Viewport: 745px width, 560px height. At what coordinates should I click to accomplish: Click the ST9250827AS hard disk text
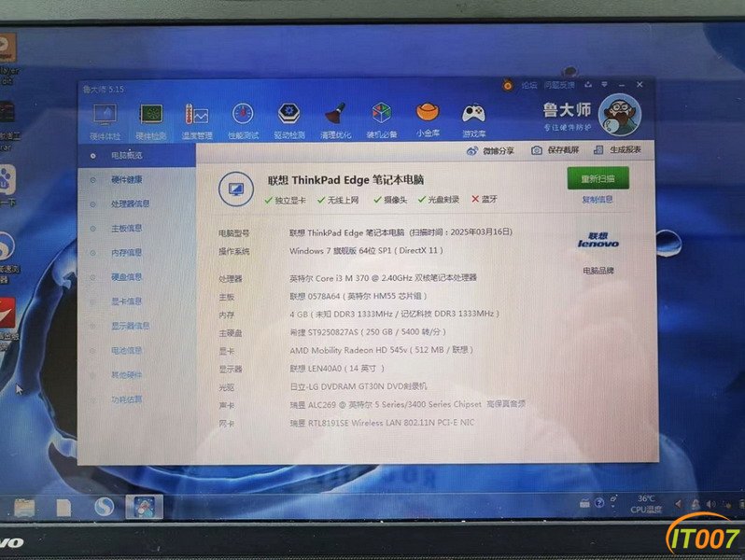point(368,332)
